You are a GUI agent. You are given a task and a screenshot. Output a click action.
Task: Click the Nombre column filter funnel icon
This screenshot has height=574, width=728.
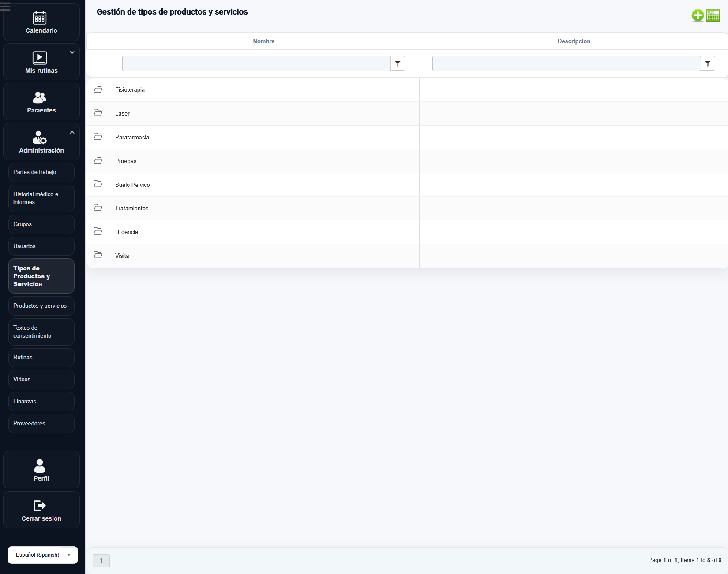point(398,63)
